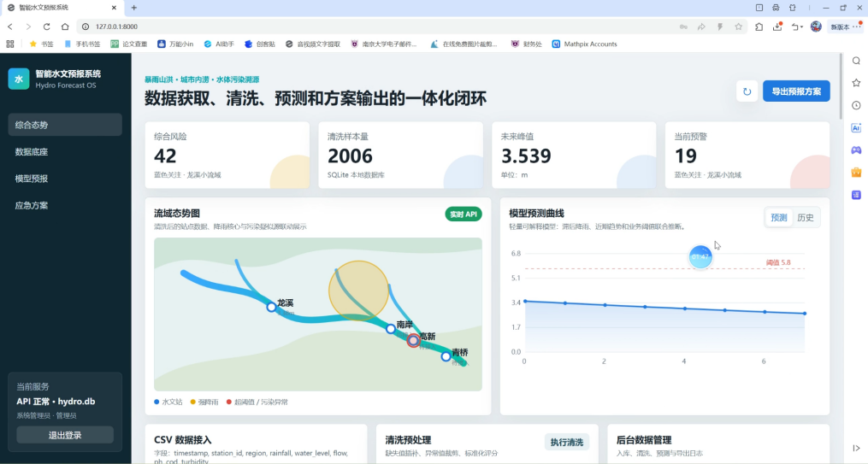
Task: Open 数据底座 in the sidebar
Action: 65,151
